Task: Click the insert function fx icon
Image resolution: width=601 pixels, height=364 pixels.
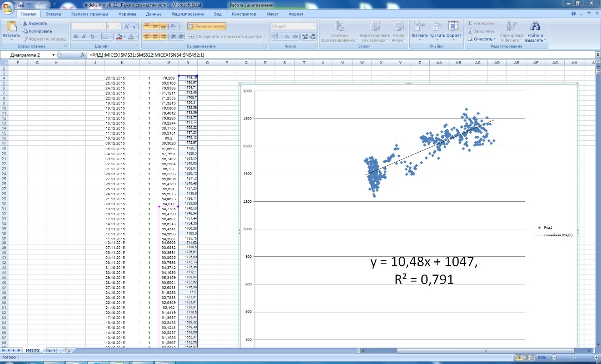Action: pyautogui.click(x=83, y=55)
